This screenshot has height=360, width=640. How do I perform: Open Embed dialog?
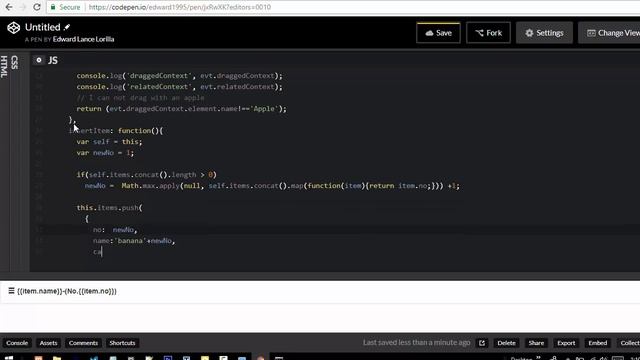(598, 343)
